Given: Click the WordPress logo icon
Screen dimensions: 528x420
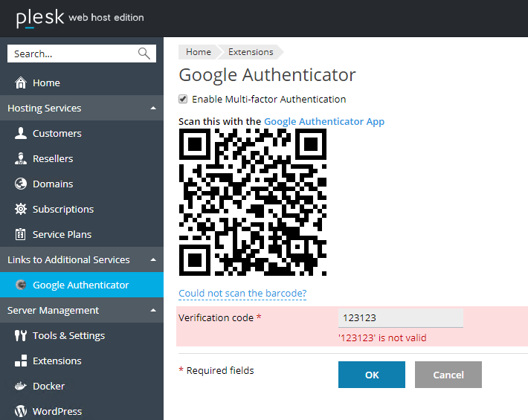Looking at the screenshot, I should [x=21, y=411].
